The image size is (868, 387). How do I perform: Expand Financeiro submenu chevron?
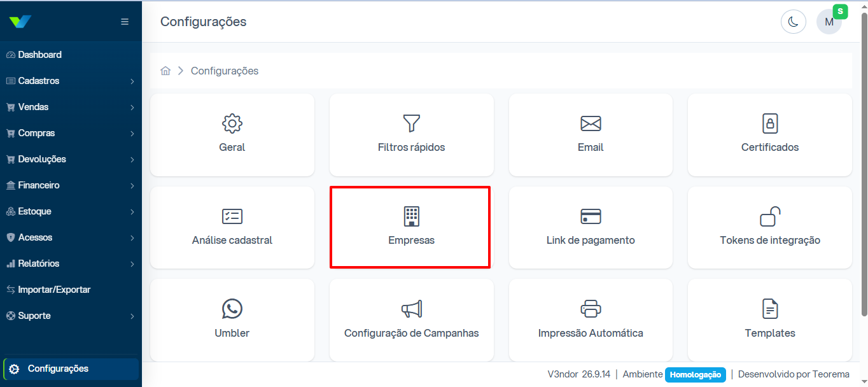132,186
